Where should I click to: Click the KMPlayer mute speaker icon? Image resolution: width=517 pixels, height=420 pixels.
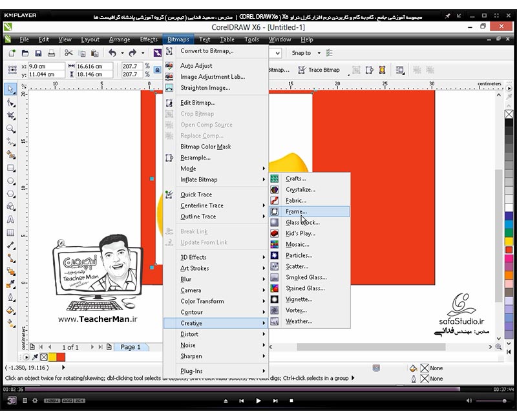(x=469, y=401)
